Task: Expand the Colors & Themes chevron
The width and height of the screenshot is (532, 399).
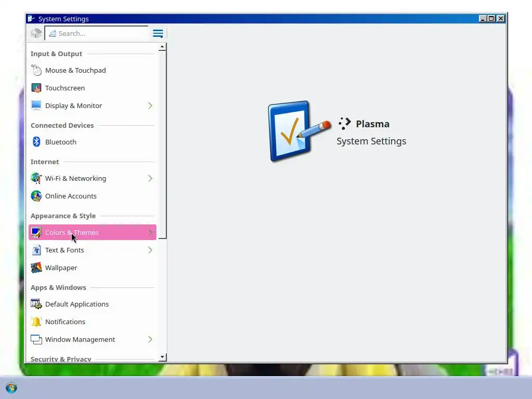Action: (x=150, y=232)
